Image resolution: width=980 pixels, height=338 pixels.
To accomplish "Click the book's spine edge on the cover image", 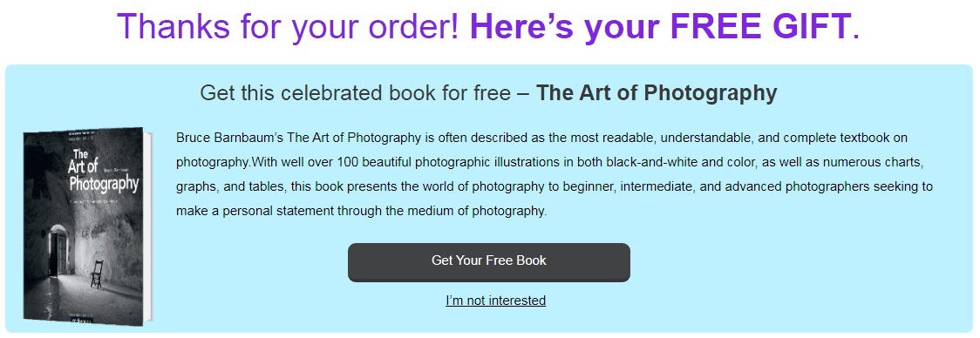I will coord(149,227).
